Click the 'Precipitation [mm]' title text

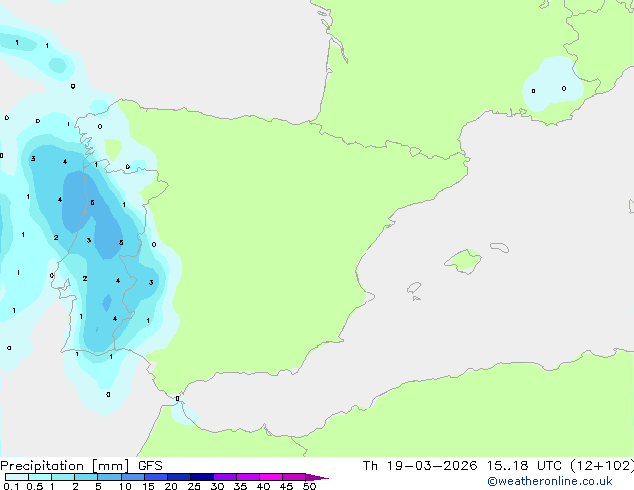pos(65,466)
